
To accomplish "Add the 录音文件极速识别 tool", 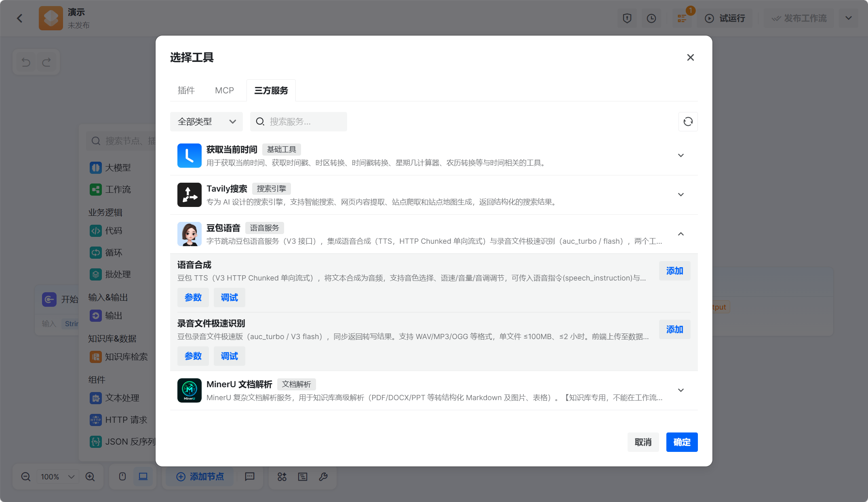I will [x=674, y=329].
